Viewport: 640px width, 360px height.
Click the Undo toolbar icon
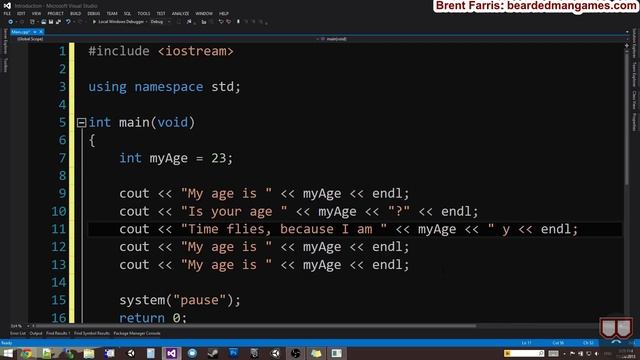[x=69, y=22]
